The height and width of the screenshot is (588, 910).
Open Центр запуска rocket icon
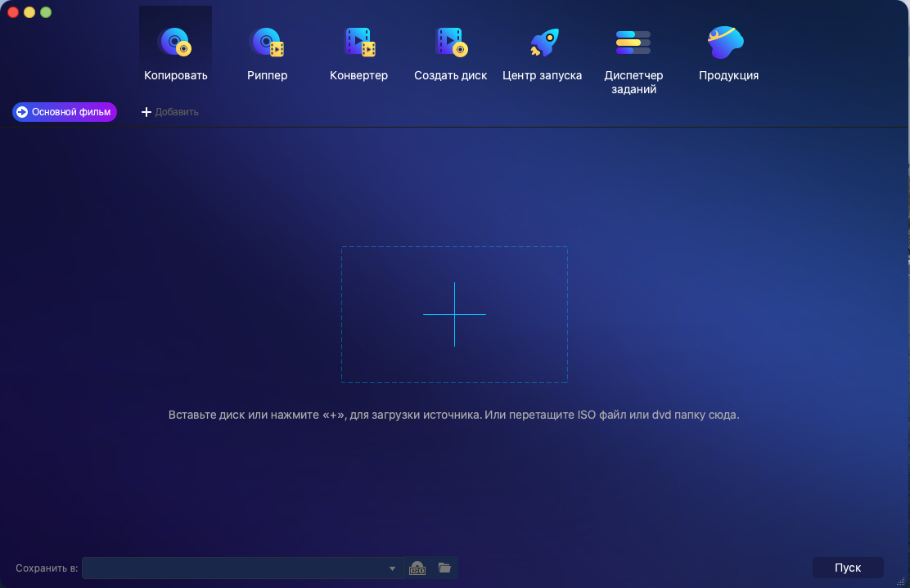click(542, 51)
